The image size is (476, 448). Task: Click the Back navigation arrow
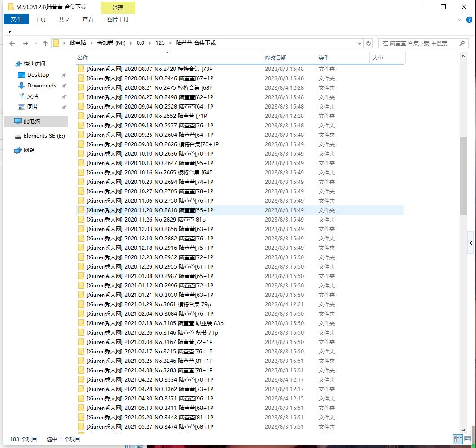(12, 43)
